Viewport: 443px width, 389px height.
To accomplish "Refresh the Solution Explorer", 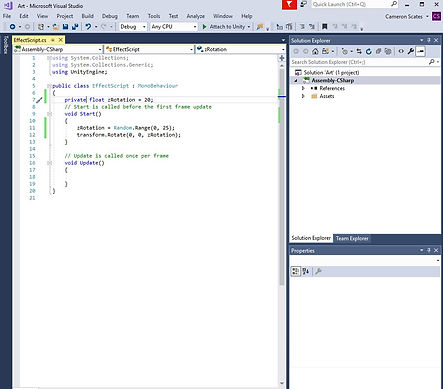I will (x=369, y=51).
